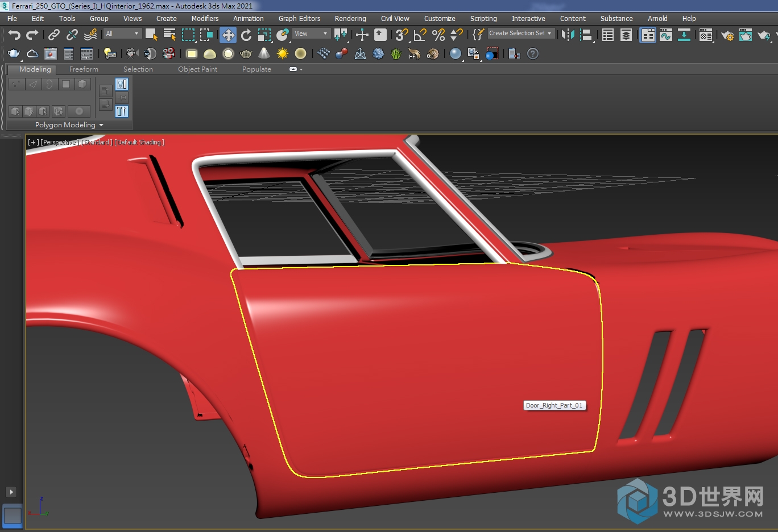The width and height of the screenshot is (778, 532).
Task: Click the sun light icon
Action: click(283, 53)
